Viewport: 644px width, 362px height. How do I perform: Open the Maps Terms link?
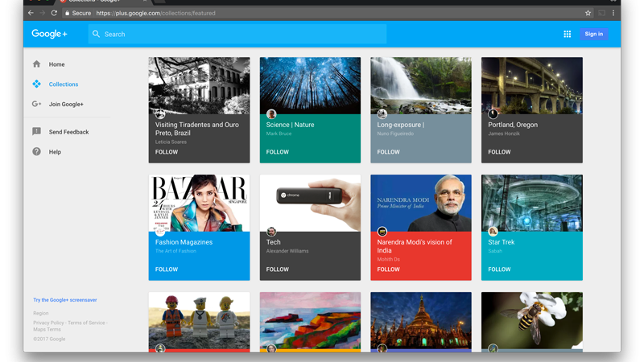pos(47,329)
